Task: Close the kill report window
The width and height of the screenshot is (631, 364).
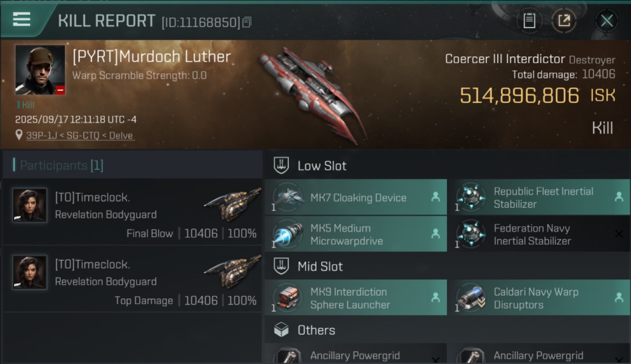Action: [x=607, y=21]
